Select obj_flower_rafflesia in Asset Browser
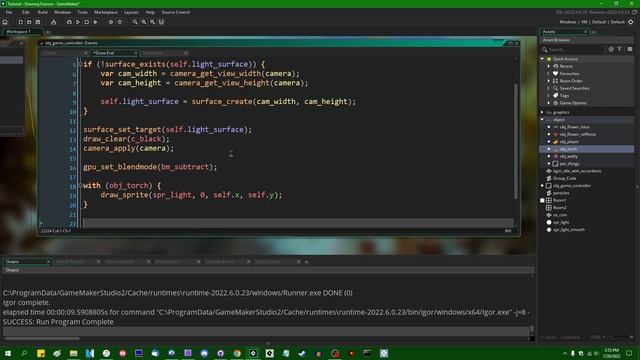Screen dimensions: 640x360 coord(587,134)
